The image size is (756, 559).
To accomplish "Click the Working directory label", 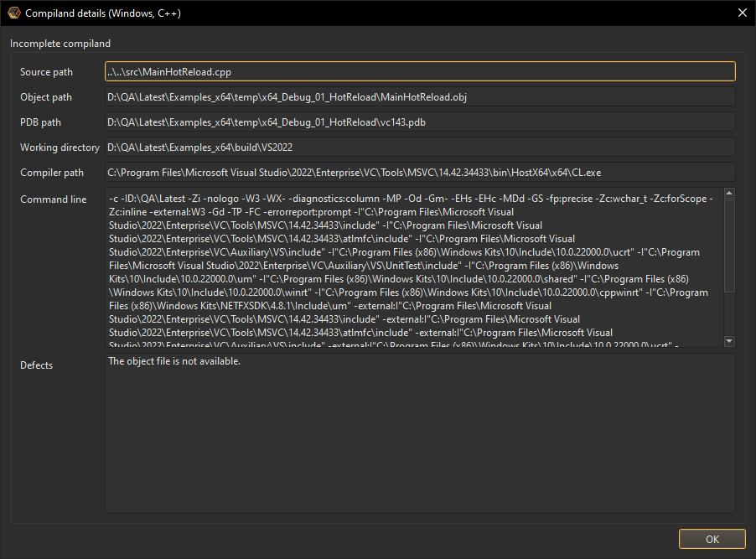I will point(60,148).
